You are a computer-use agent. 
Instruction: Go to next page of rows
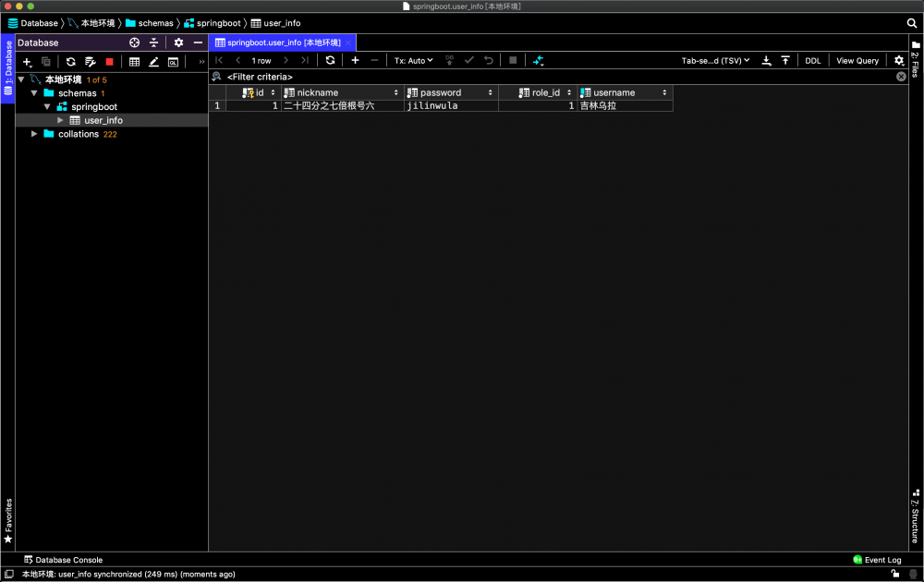286,60
